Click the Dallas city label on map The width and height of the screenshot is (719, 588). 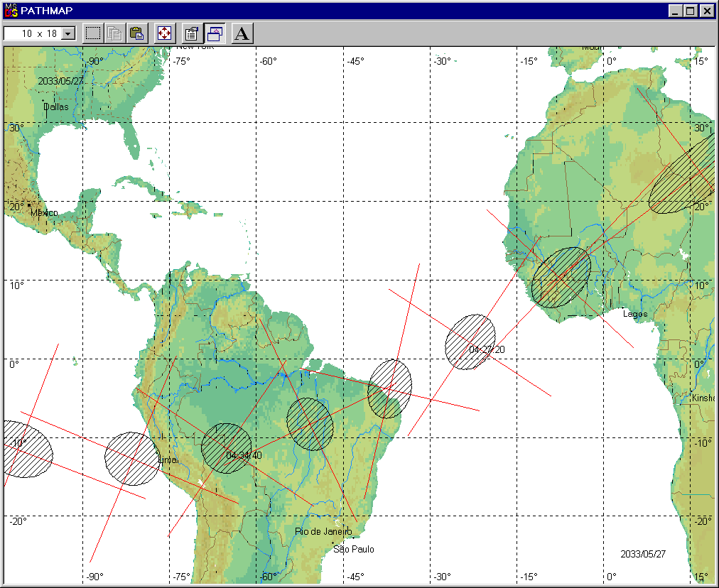point(56,107)
